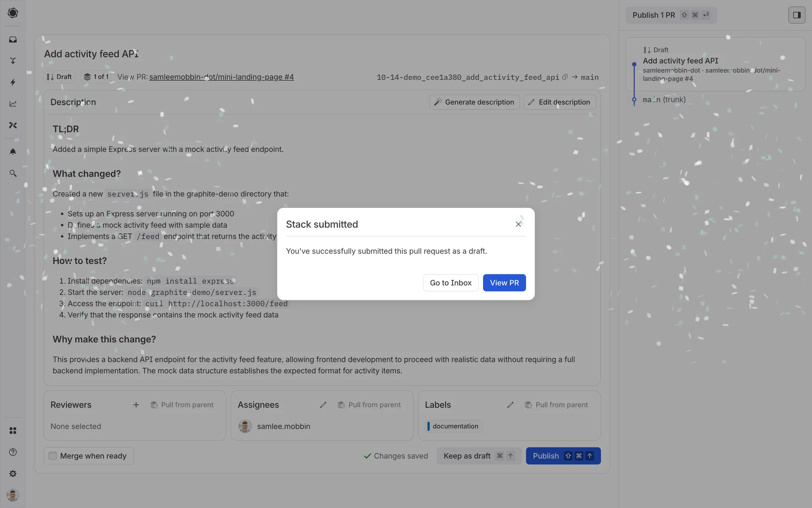The height and width of the screenshot is (508, 812).
Task: Edit labels with the pencil icon
Action: click(510, 405)
